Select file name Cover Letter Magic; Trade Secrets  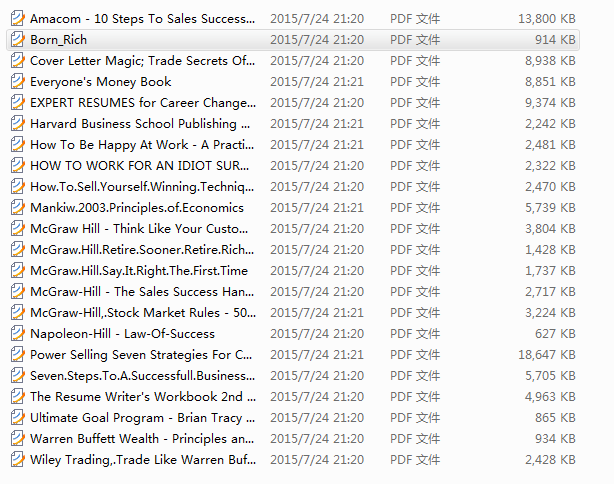143,61
